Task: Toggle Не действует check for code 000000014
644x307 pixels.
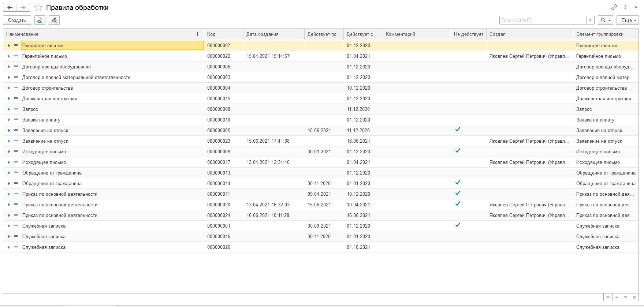Action: pos(458,183)
